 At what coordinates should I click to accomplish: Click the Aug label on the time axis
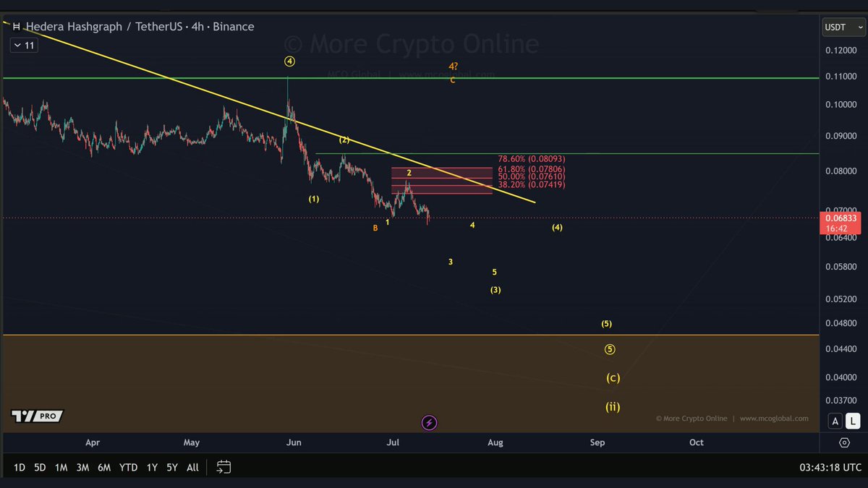[x=495, y=442]
